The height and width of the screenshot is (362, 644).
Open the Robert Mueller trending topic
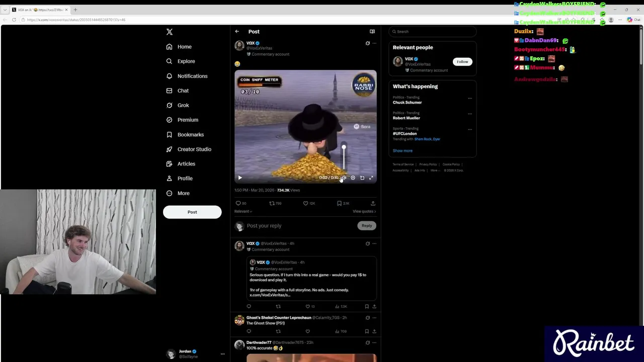click(407, 118)
